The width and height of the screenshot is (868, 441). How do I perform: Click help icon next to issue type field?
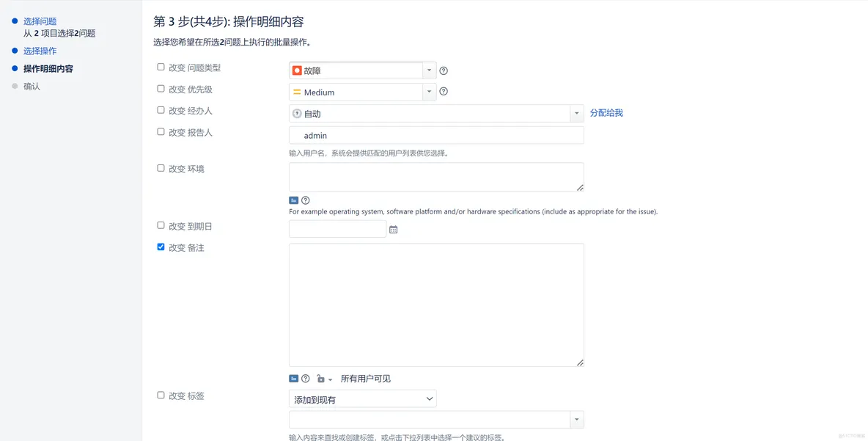(x=444, y=70)
